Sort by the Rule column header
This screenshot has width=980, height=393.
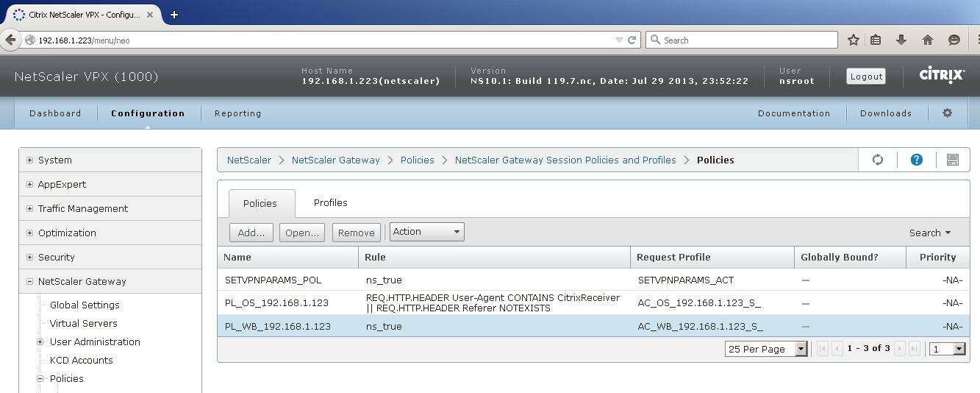coord(494,257)
